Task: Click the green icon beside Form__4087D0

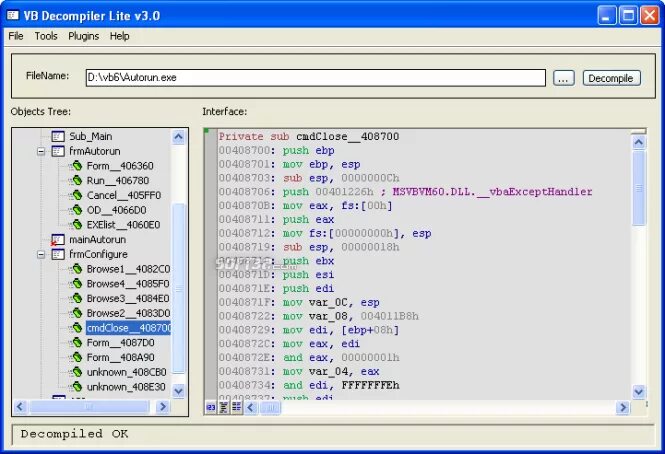Action: [77, 342]
